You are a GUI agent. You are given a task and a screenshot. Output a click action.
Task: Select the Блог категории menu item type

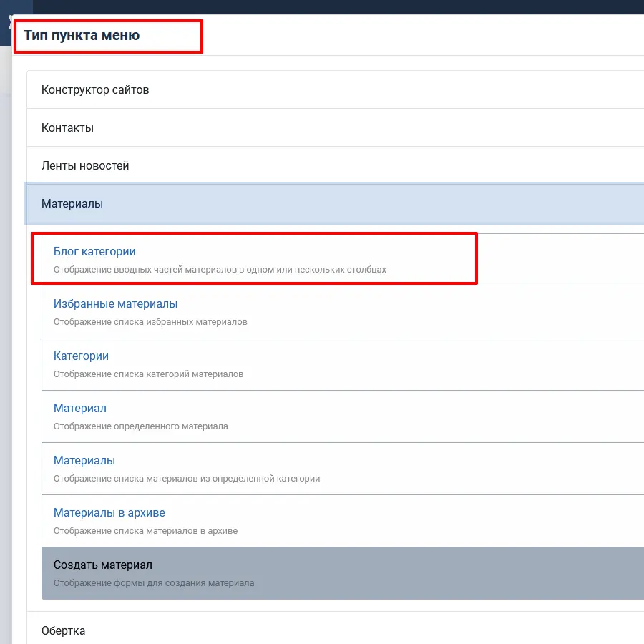pos(94,252)
